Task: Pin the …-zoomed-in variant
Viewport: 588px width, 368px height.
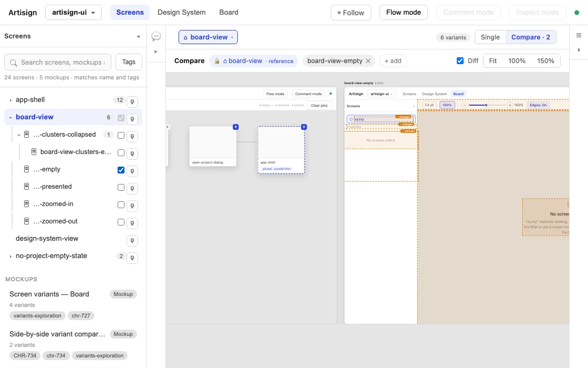Action: (132, 206)
